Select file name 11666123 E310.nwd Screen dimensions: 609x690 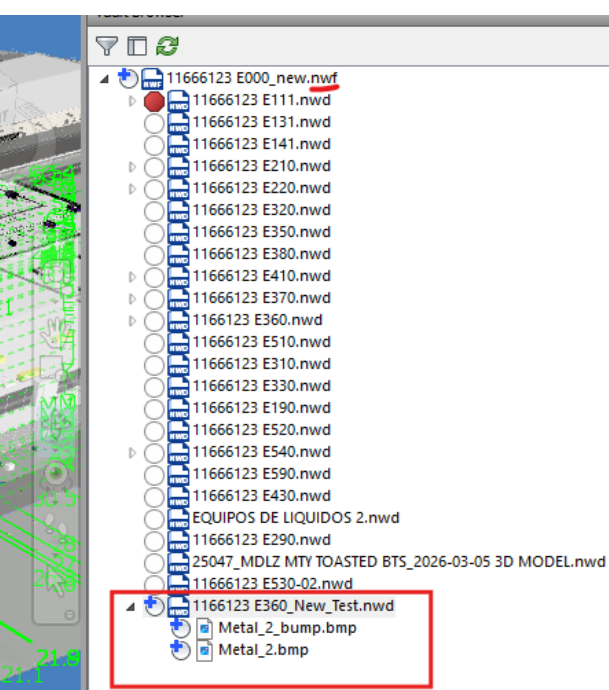pyautogui.click(x=262, y=364)
